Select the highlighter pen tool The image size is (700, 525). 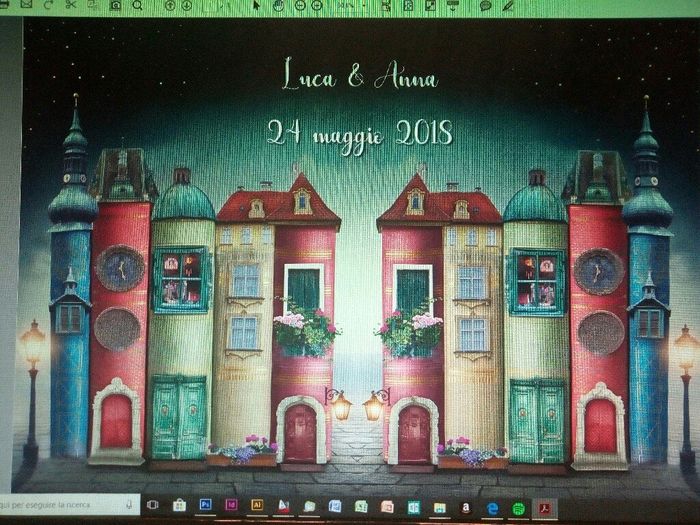click(x=508, y=5)
